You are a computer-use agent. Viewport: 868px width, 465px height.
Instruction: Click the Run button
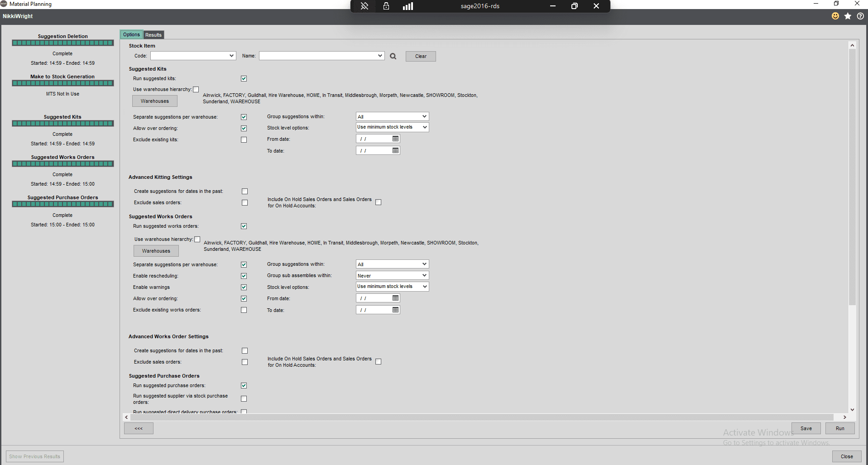click(840, 428)
